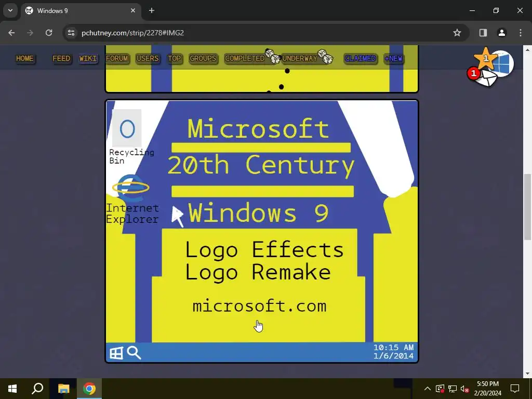Viewport: 532px width, 399px height.
Task: Open Windows Start menu
Action: (x=12, y=389)
